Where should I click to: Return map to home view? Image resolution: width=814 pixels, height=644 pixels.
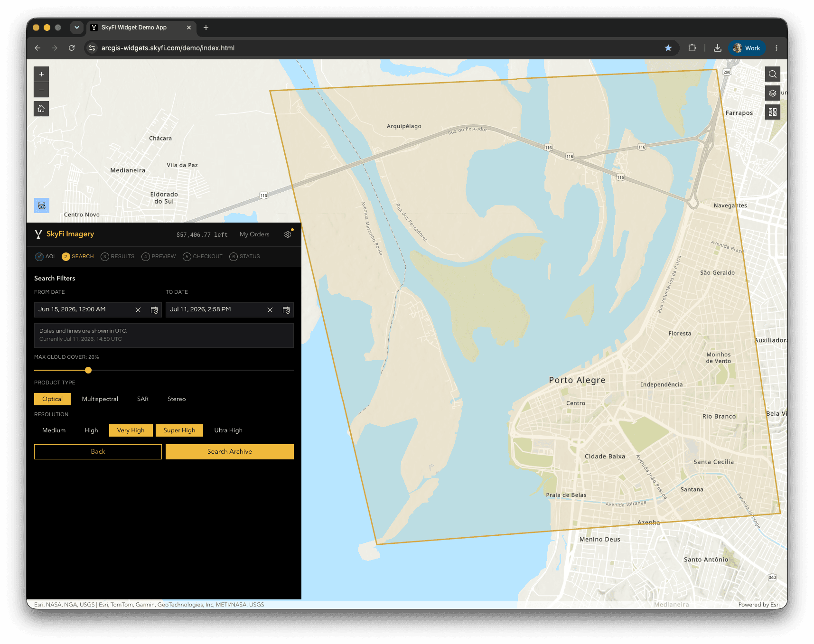[41, 109]
